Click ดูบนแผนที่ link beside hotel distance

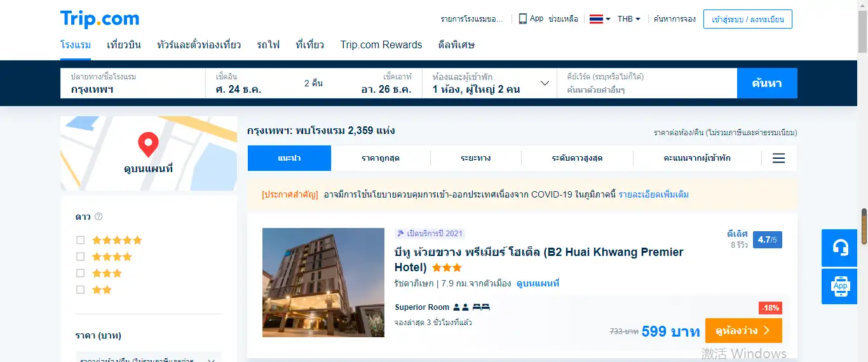[538, 283]
